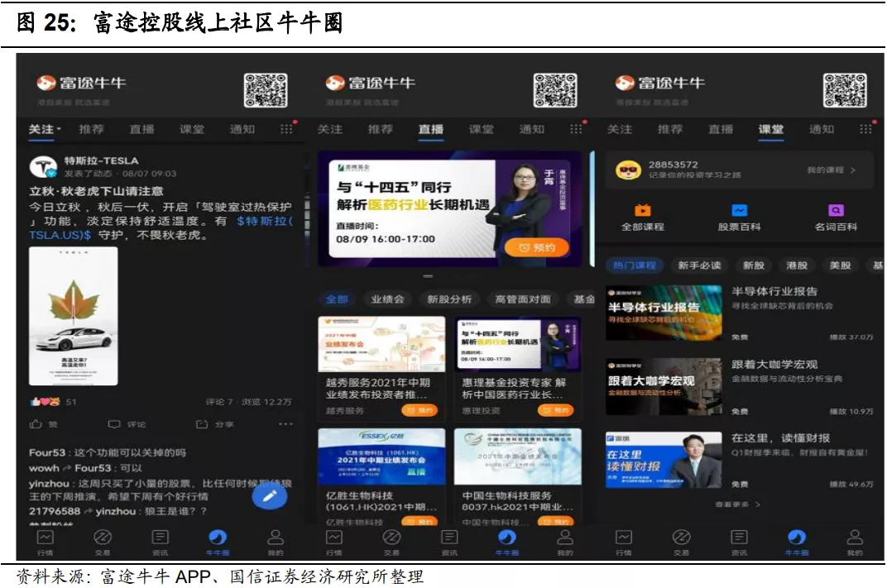Open 越秀服务2021年中期 live card thumbnail
Image resolution: width=887 pixels, height=588 pixels.
(x=381, y=344)
